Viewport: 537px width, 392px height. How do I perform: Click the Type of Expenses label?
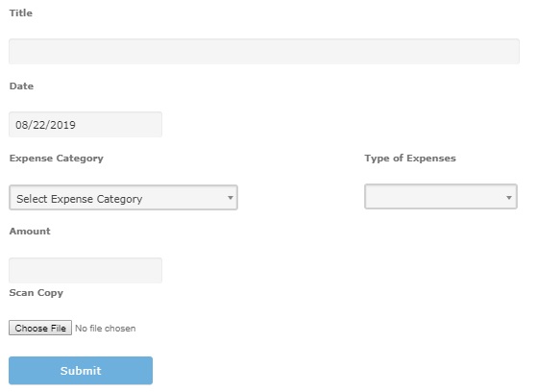coord(410,159)
